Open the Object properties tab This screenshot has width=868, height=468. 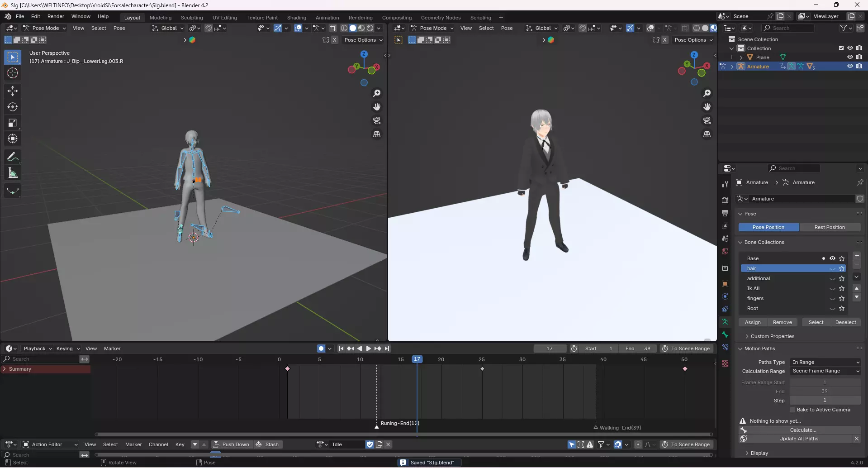point(725,284)
